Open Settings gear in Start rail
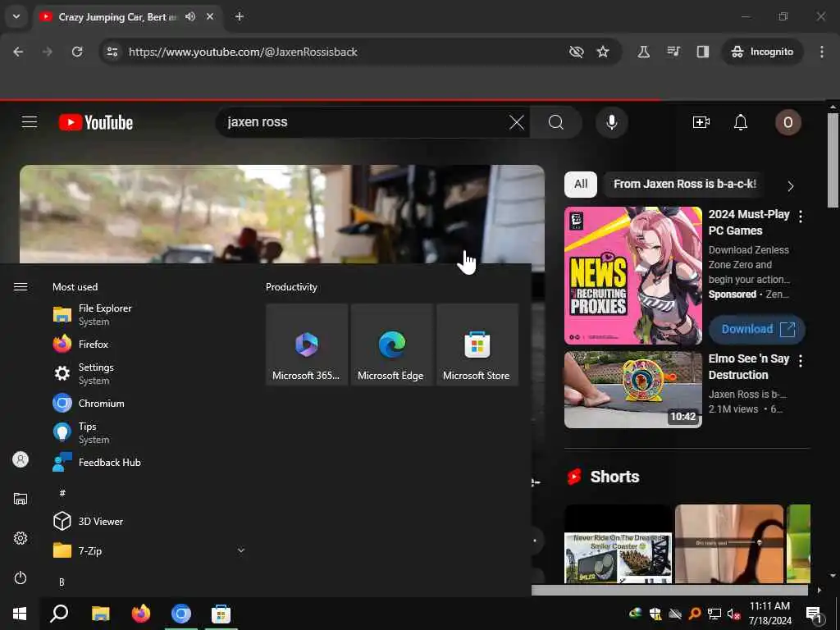840x630 pixels. coord(21,538)
